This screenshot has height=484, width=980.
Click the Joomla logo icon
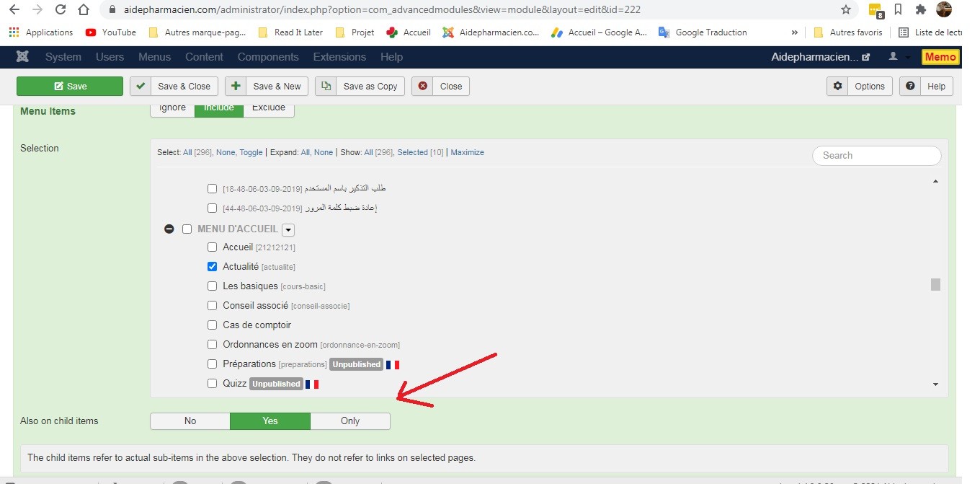pyautogui.click(x=22, y=57)
